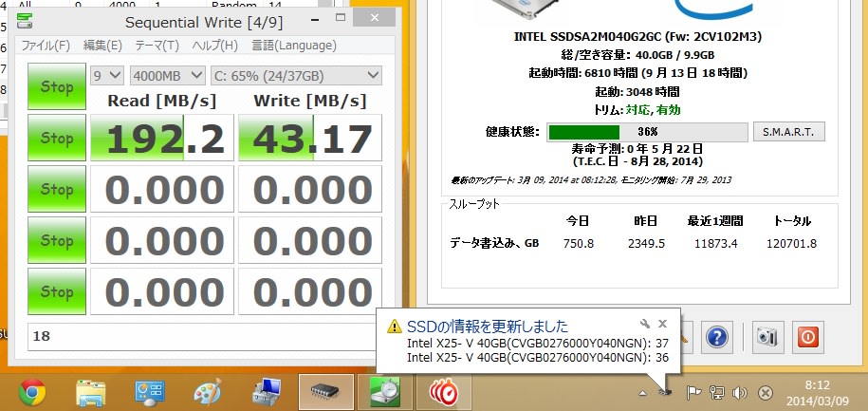Click the total written value 120701.8

tap(791, 244)
